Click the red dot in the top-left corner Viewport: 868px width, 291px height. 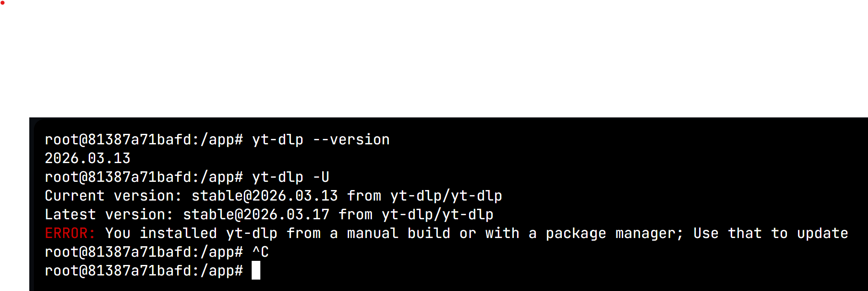click(x=2, y=3)
